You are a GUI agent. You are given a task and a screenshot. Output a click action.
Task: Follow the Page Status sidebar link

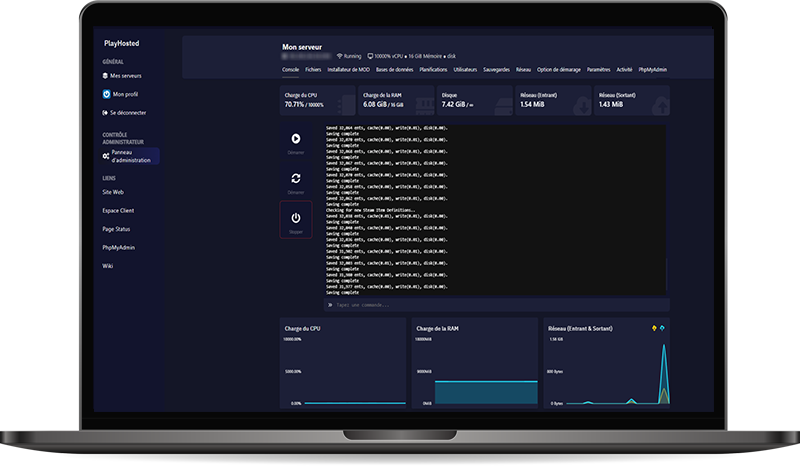pos(116,229)
